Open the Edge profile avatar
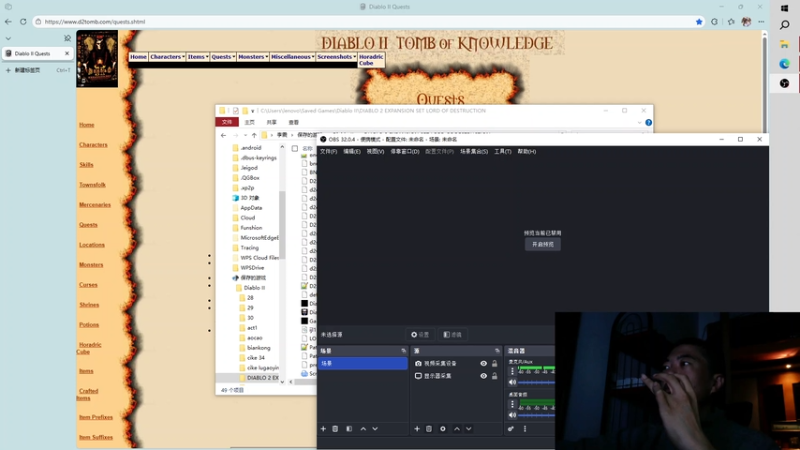The height and width of the screenshot is (450, 800). (x=746, y=21)
